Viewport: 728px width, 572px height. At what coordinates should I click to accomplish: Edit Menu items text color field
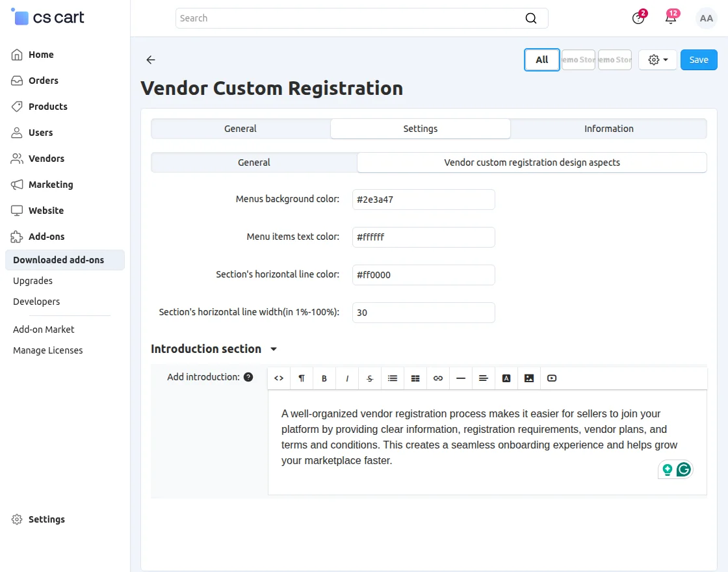(423, 237)
